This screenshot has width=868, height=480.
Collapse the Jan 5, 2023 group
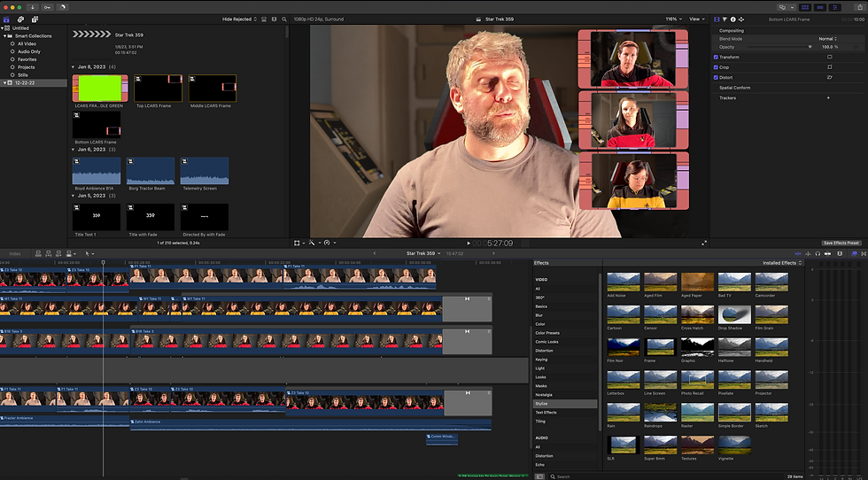(73, 196)
